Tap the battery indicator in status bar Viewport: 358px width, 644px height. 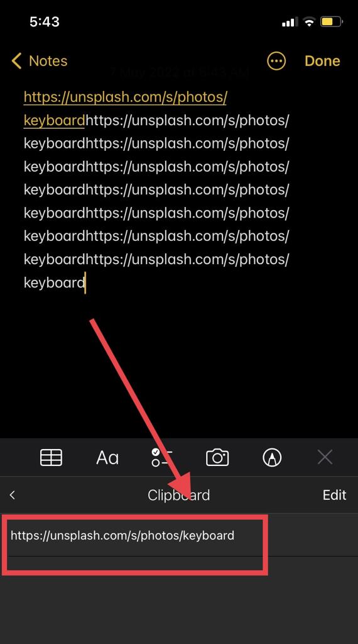(x=332, y=22)
